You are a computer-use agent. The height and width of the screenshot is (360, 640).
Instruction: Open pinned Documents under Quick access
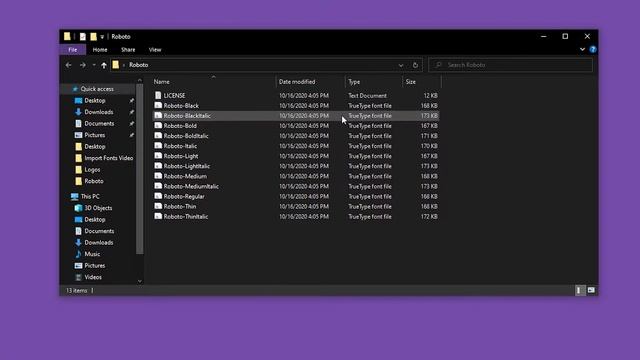(99, 123)
